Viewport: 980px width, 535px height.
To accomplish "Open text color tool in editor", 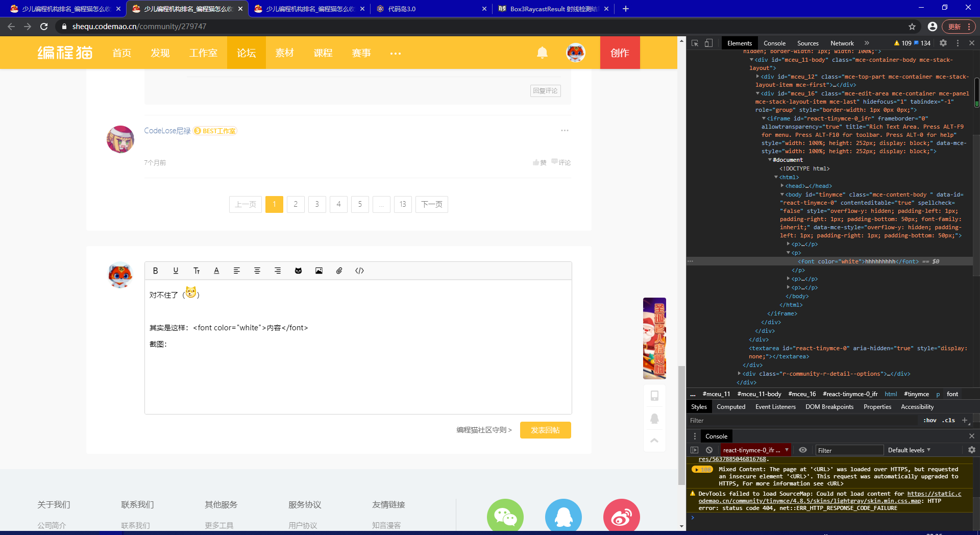I will pos(216,271).
